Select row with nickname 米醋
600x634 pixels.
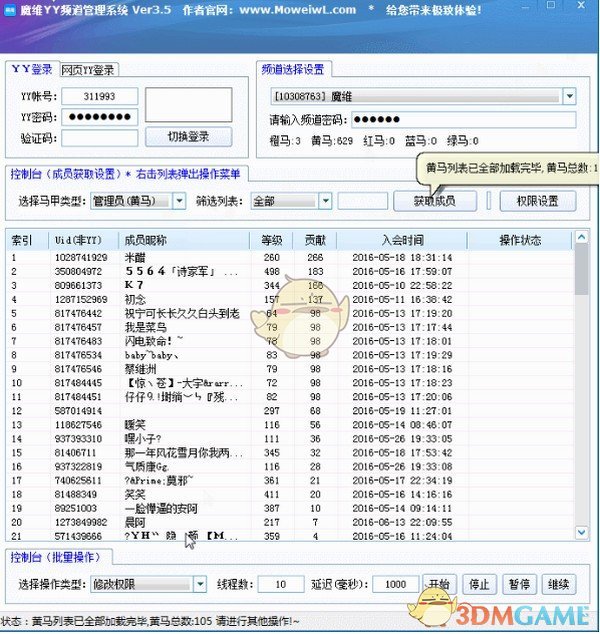[x=290, y=258]
